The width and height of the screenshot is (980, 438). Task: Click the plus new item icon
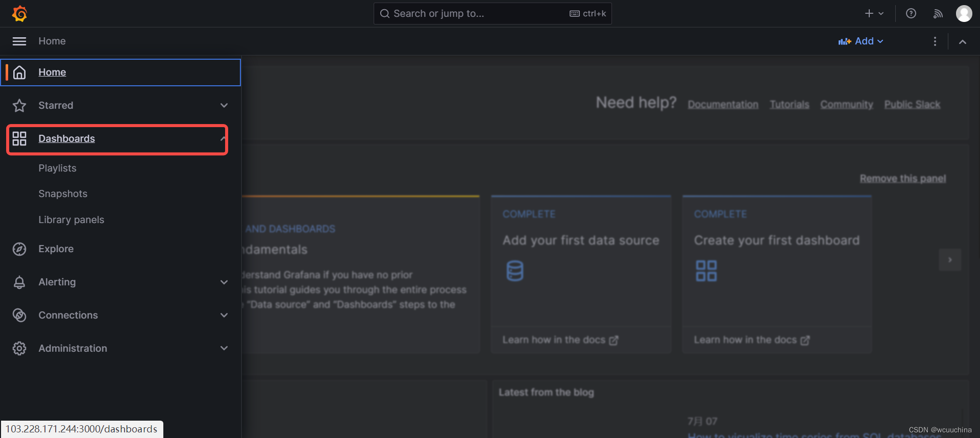(869, 14)
